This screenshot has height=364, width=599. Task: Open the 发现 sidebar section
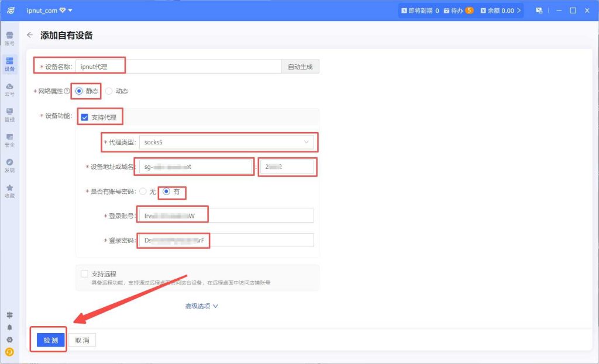coord(9,165)
